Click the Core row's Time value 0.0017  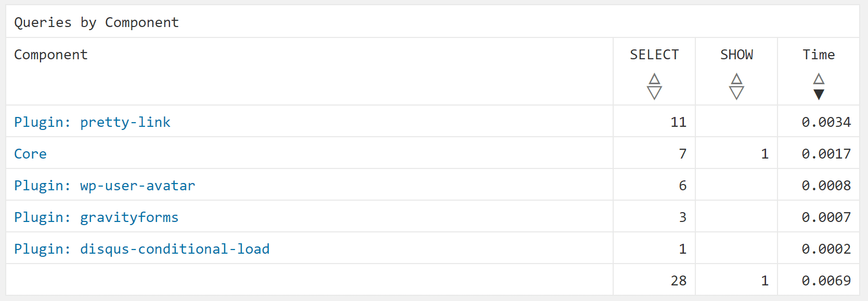tap(826, 154)
